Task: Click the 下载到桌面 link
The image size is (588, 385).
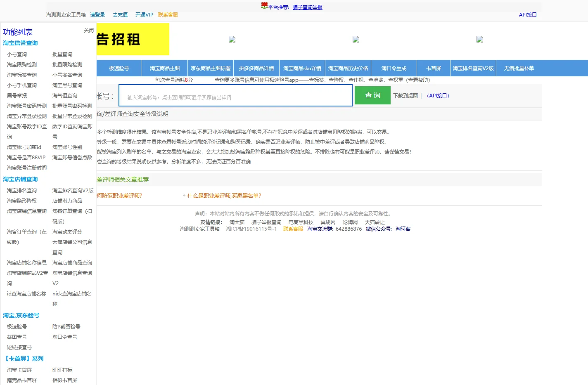Action: point(405,96)
